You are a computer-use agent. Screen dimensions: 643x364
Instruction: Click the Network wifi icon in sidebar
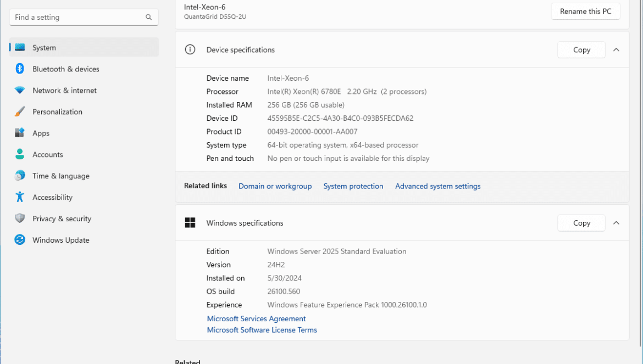20,90
